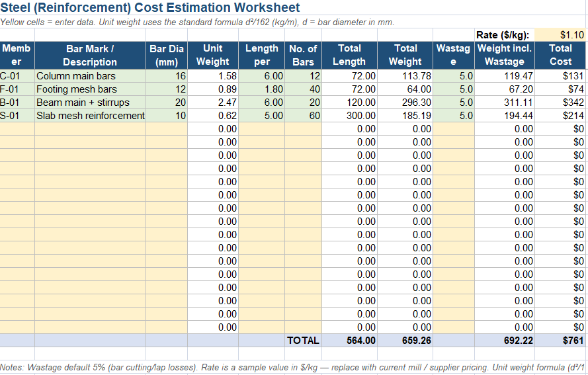Click unit weight value 0.89
The width and height of the screenshot is (588, 375).
[212, 89]
